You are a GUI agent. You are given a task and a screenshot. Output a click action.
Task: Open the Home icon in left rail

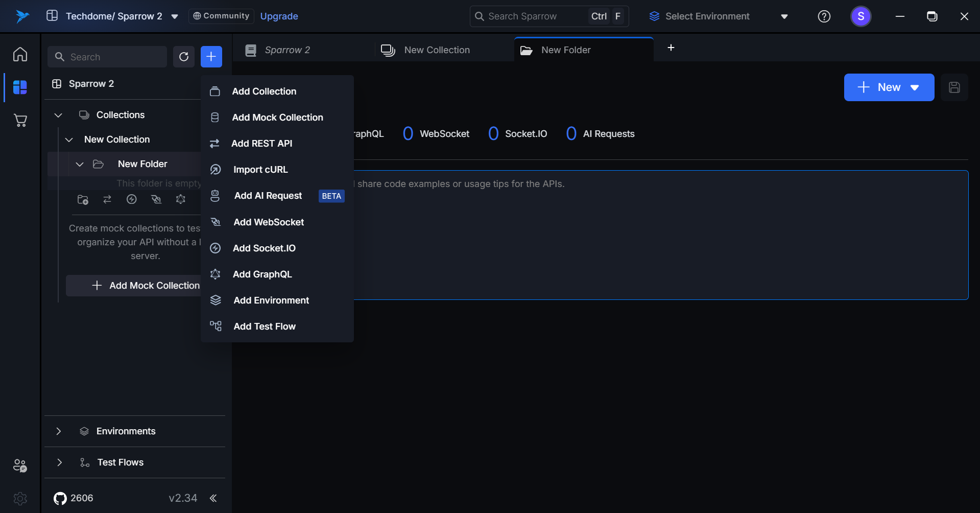pos(20,54)
